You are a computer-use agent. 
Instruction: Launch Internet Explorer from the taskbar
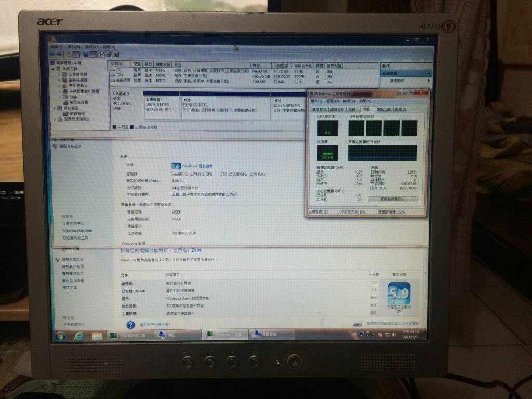click(x=79, y=336)
